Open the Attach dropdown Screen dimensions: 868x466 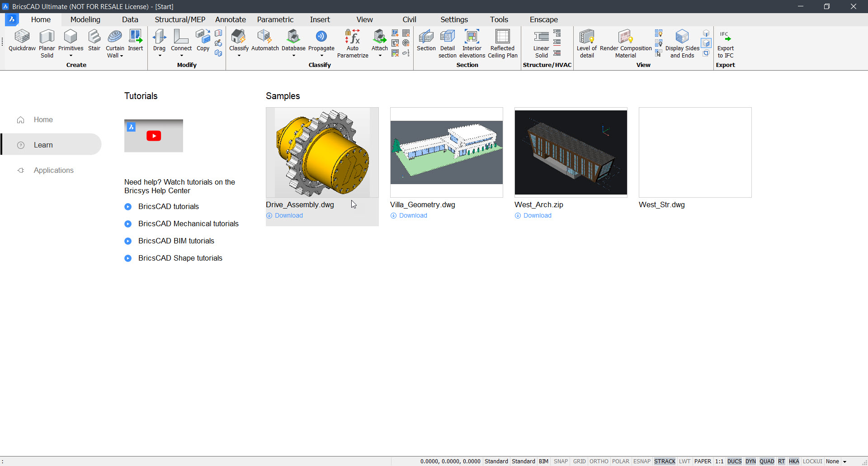(x=380, y=56)
